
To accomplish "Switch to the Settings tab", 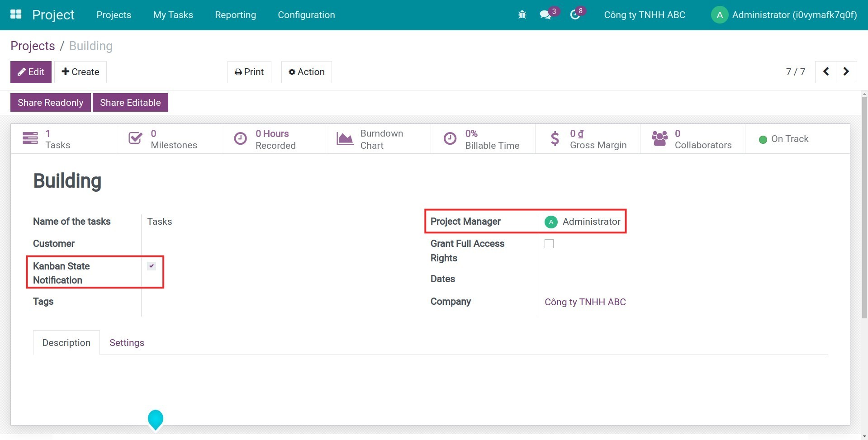I will (x=127, y=343).
